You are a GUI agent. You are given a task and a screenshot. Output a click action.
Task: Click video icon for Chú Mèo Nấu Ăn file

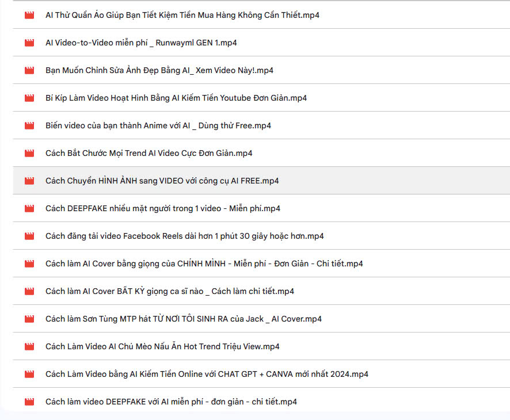(29, 346)
